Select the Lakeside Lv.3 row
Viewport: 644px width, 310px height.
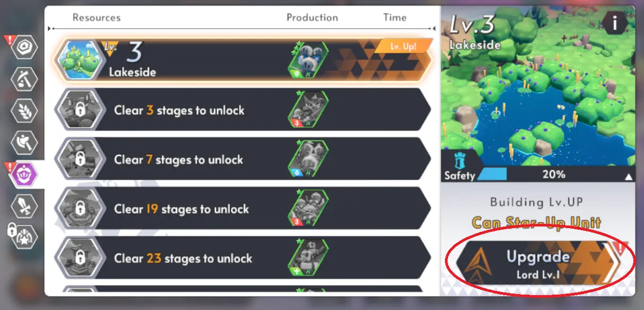(x=243, y=60)
